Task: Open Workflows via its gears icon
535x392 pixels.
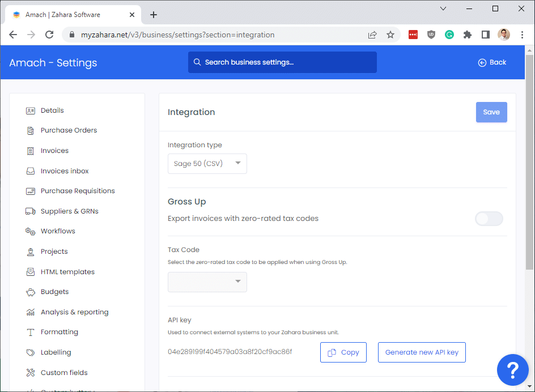Action: pyautogui.click(x=31, y=232)
